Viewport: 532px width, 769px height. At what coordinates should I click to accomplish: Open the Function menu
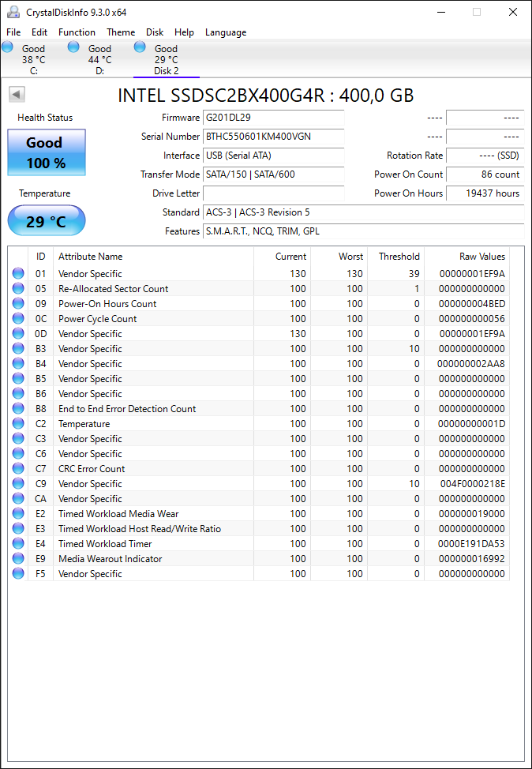point(77,32)
